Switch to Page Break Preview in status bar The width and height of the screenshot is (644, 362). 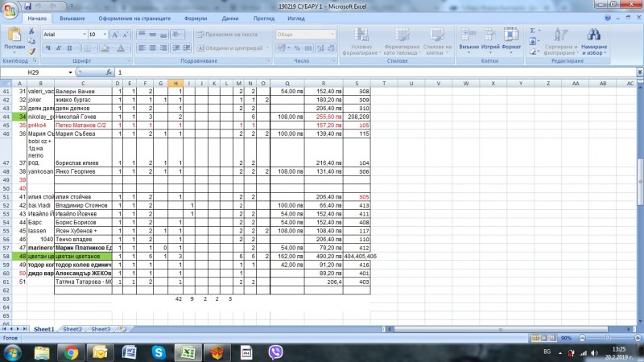click(x=553, y=338)
